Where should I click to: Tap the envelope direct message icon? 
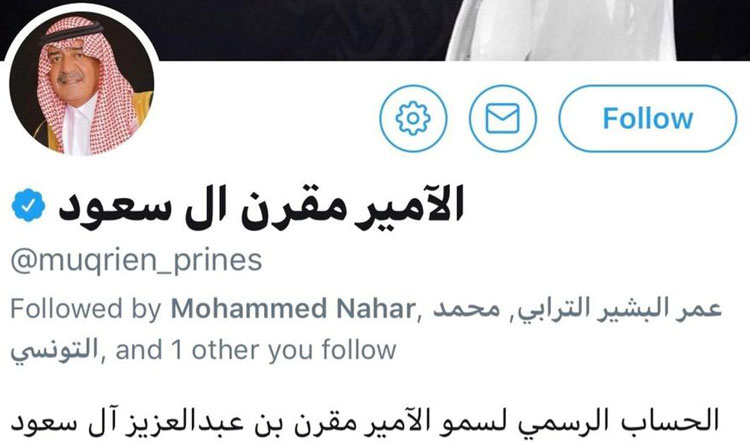click(x=503, y=118)
